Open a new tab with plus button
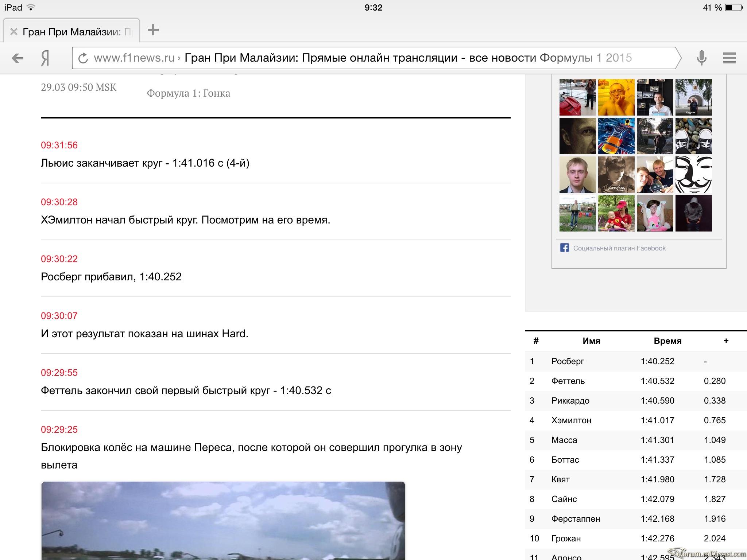Viewport: 747px width, 560px height. [153, 30]
